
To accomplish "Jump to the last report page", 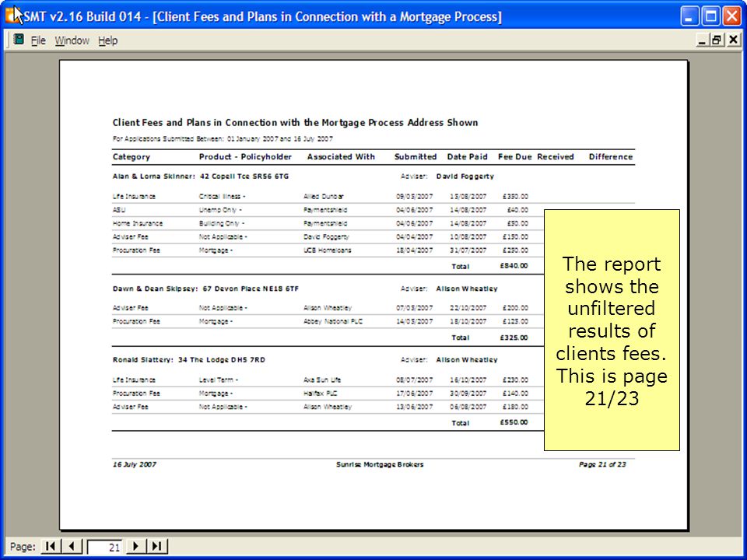I will [x=156, y=546].
